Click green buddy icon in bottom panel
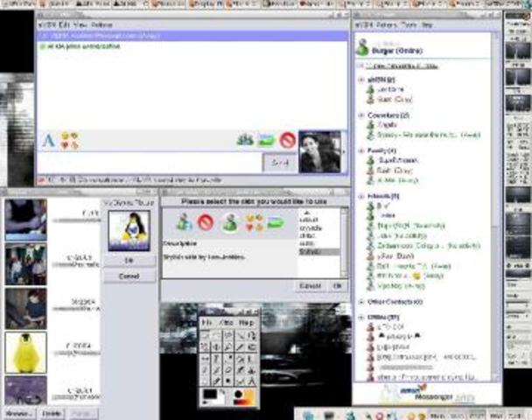The height and width of the screenshot is (420, 532). tap(351, 416)
